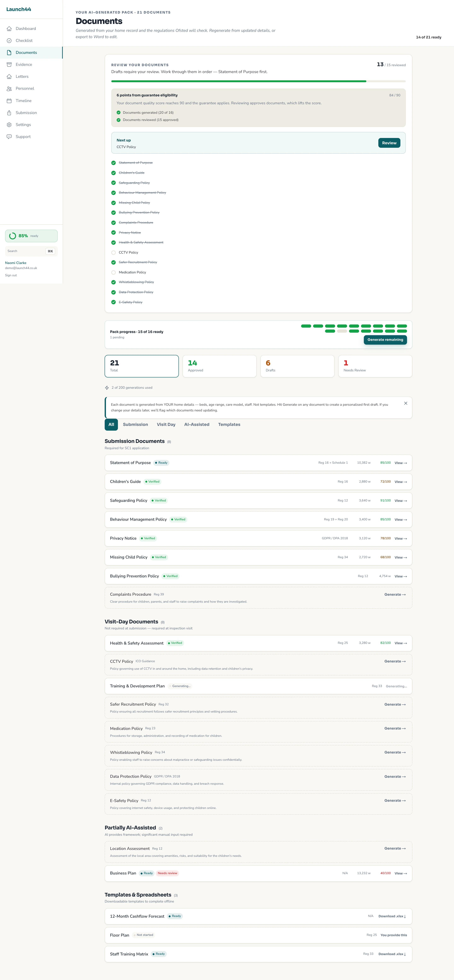Image resolution: width=454 pixels, height=980 pixels.
Task: Click the Settings gear icon
Action: 9,125
